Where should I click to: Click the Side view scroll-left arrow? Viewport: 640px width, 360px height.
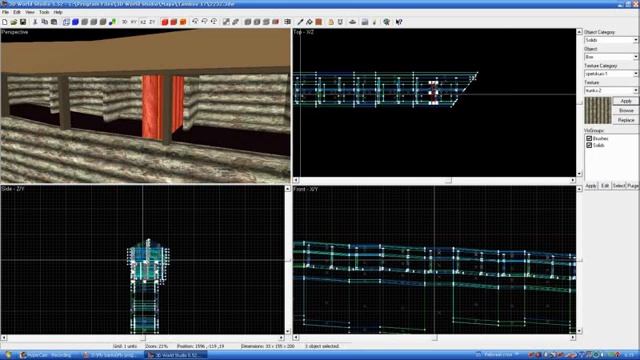coord(4,338)
